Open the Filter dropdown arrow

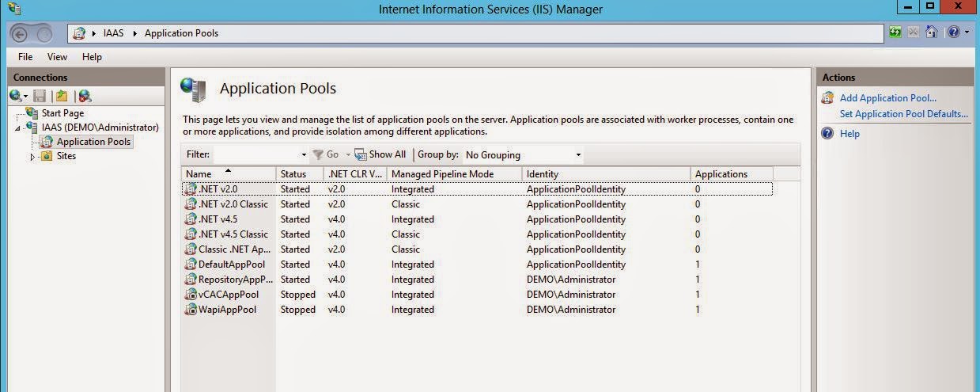[x=304, y=154]
